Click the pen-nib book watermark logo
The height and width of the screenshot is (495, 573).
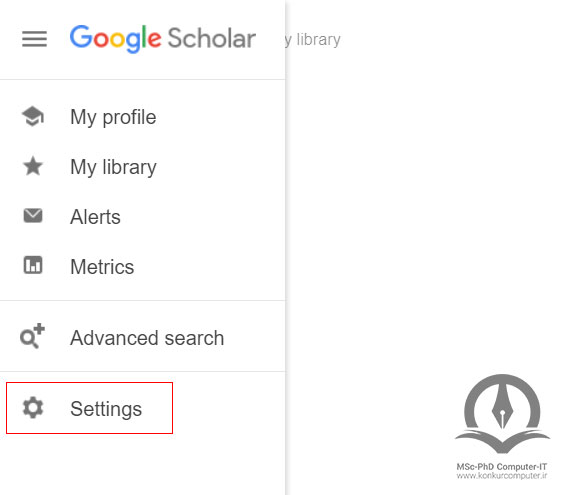click(502, 414)
